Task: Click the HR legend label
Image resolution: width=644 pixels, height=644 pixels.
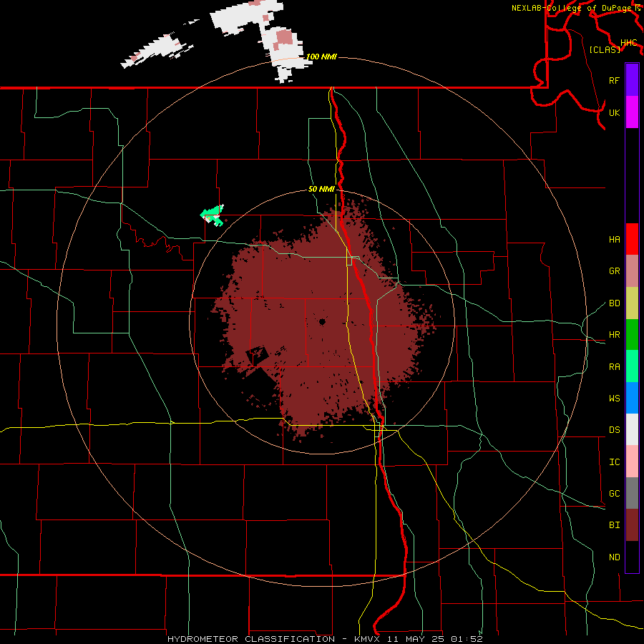Action: pyautogui.click(x=614, y=335)
